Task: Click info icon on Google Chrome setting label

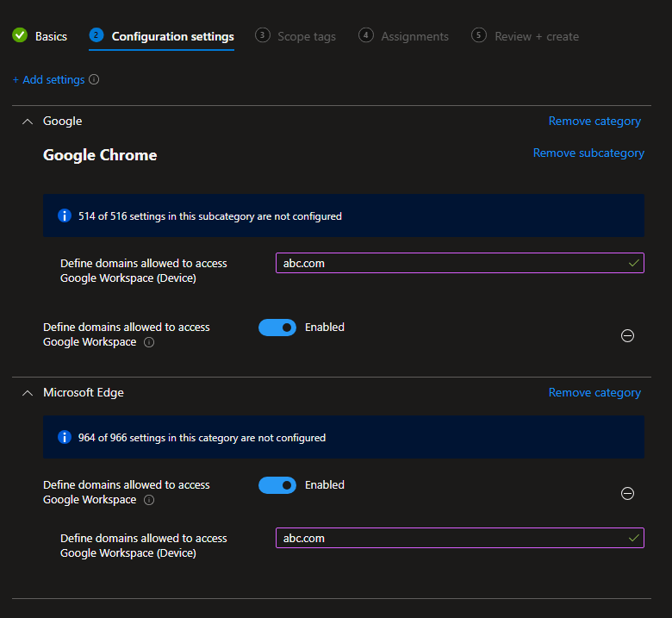Action: click(x=149, y=342)
